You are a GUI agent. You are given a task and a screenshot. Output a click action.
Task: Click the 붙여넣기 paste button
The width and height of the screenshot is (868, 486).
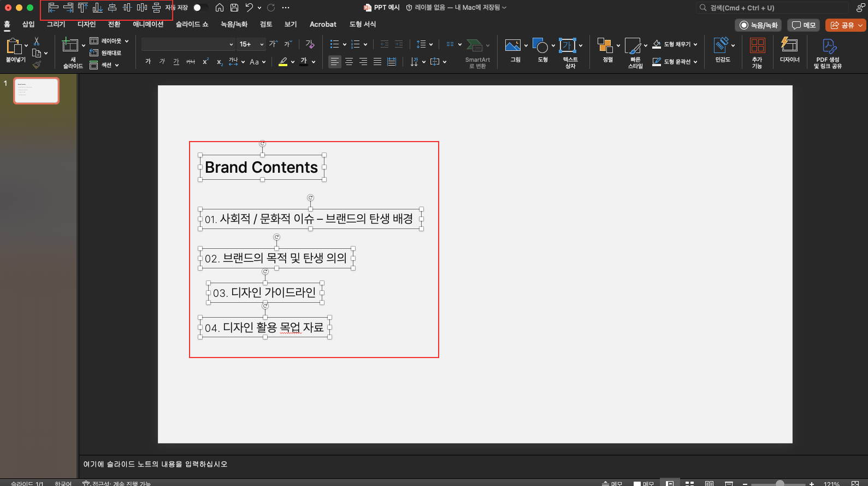15,51
